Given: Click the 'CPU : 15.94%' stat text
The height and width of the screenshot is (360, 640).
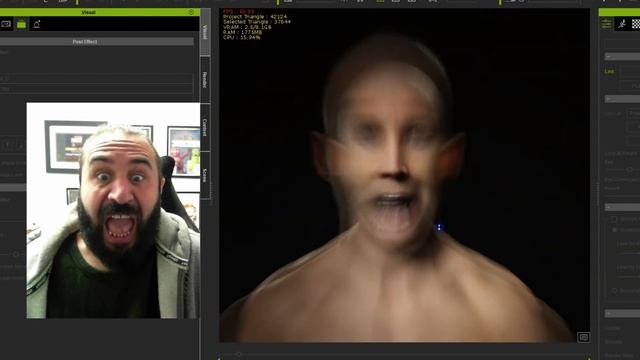Looking at the screenshot, I should point(242,38).
